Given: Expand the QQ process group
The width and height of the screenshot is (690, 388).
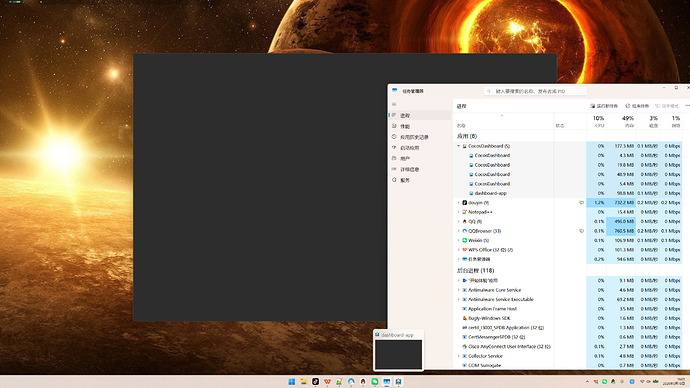Looking at the screenshot, I should tap(459, 222).
